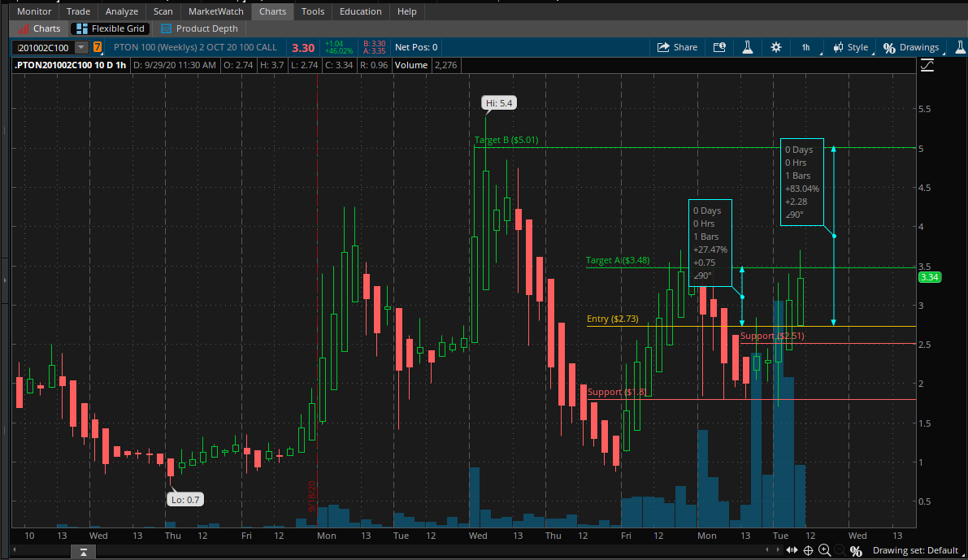This screenshot has width=968, height=560.
Task: Open the Help tab
Action: (407, 11)
